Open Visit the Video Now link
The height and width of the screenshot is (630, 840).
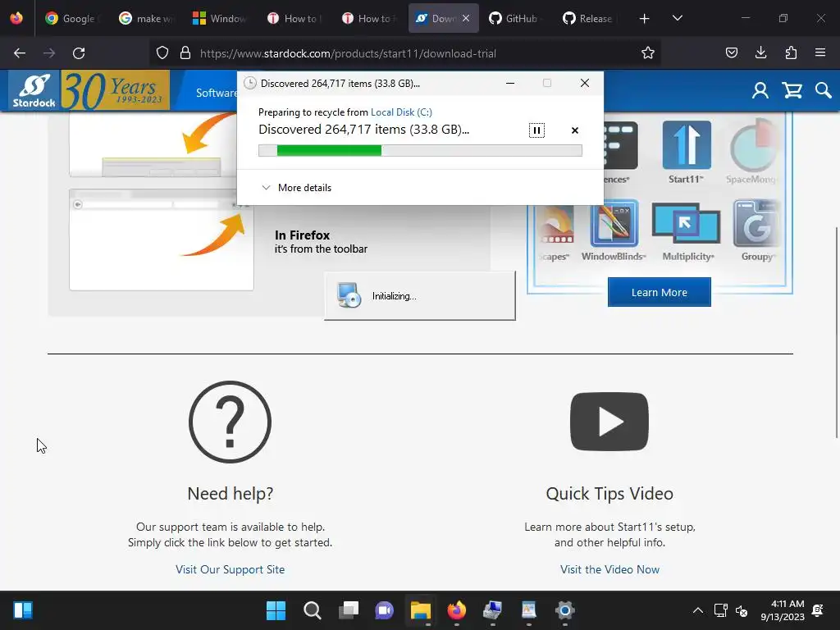[609, 569]
